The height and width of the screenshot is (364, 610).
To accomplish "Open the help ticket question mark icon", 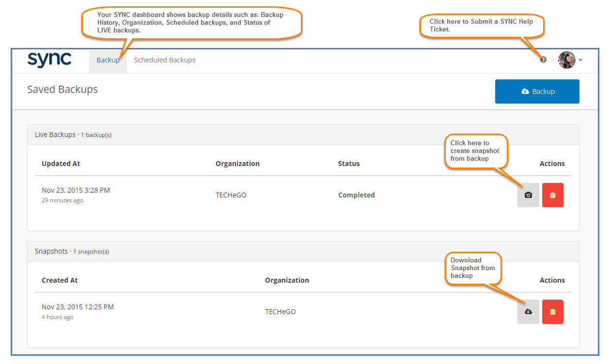I will (543, 60).
